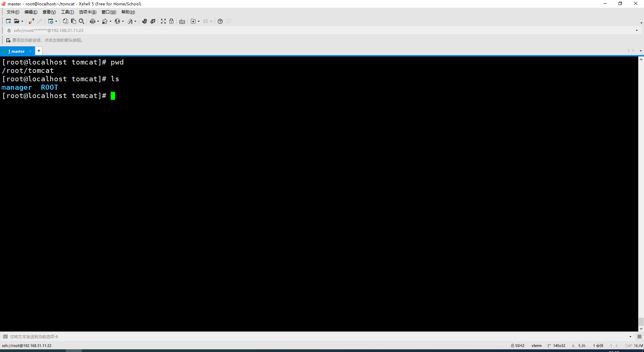
Task: Click the 'ROOT' directory name in terminal
Action: 50,87
